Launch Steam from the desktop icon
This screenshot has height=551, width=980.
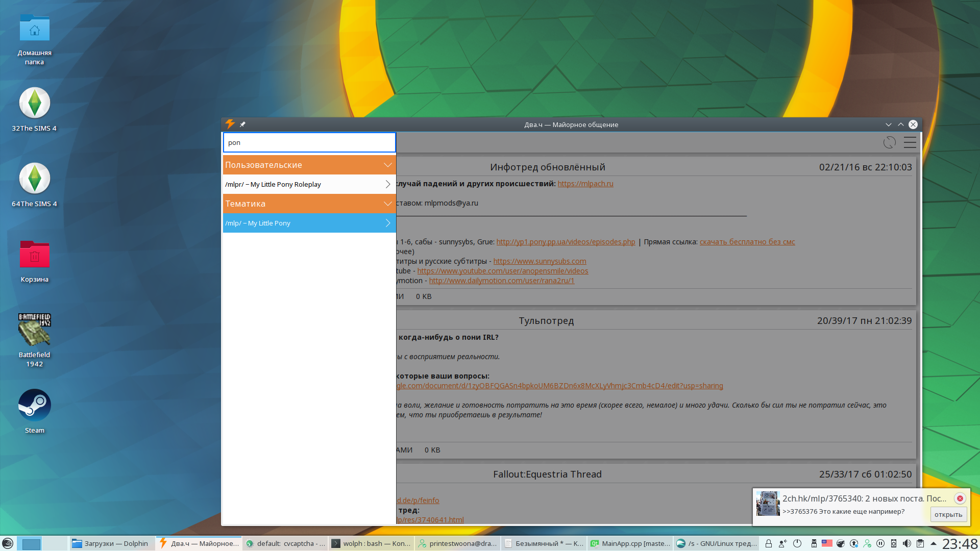coord(35,412)
